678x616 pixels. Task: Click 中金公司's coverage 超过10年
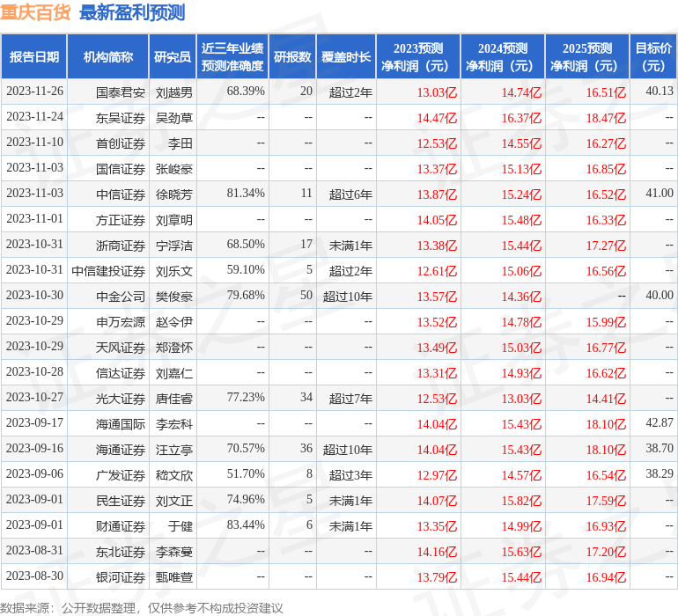point(348,297)
